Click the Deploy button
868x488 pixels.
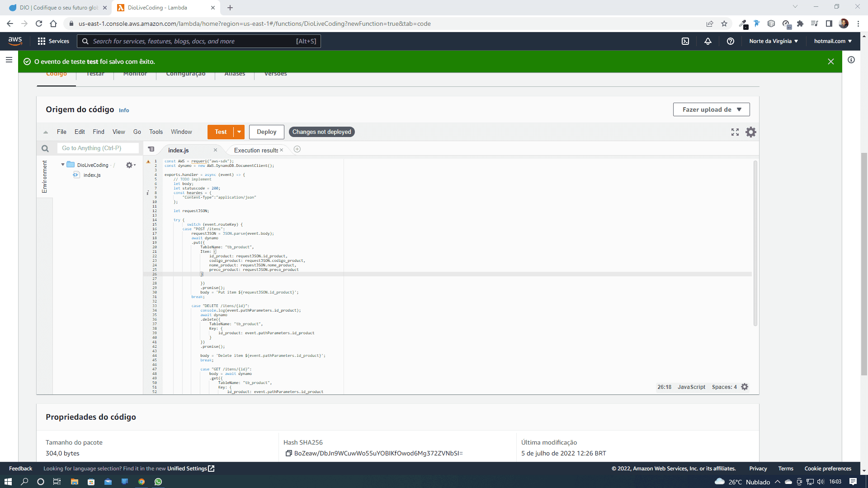[x=266, y=132]
